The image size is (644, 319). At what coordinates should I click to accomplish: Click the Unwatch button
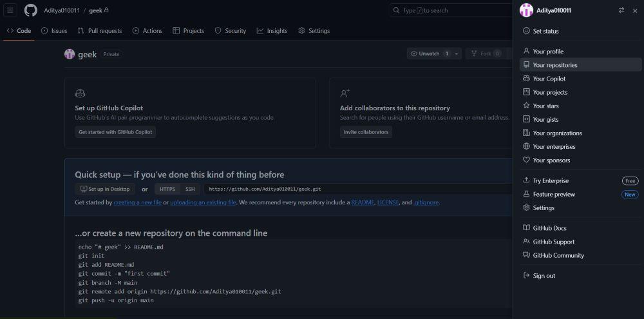429,53
